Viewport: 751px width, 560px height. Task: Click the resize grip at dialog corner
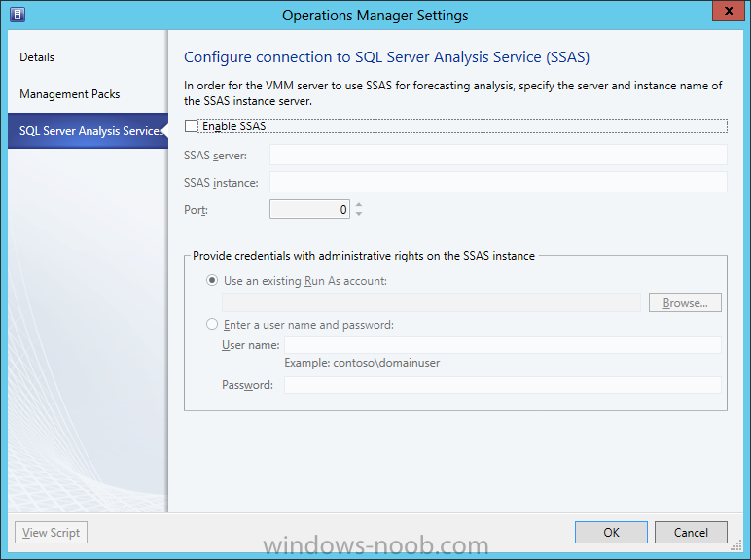[736, 545]
